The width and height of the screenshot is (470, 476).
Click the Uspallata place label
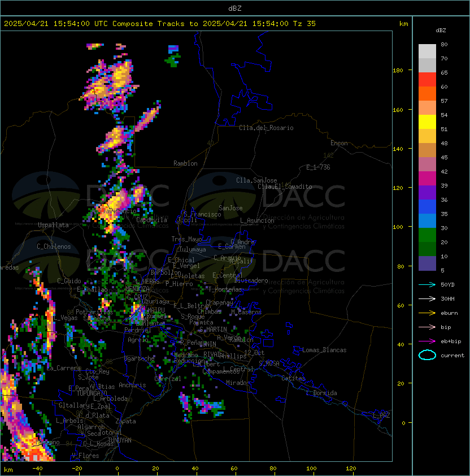pos(54,225)
